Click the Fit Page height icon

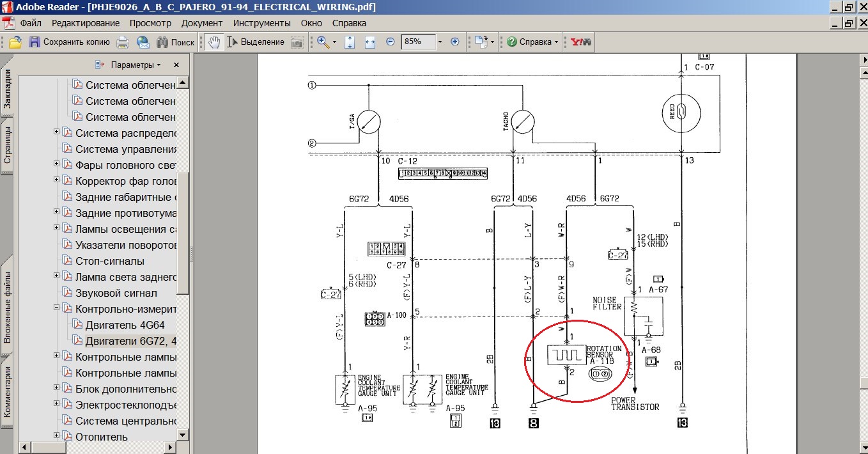point(350,42)
